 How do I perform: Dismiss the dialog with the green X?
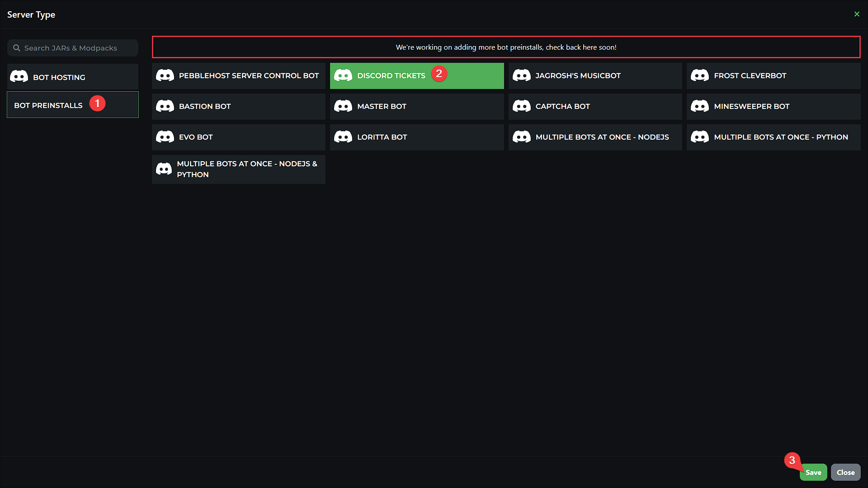click(x=857, y=14)
